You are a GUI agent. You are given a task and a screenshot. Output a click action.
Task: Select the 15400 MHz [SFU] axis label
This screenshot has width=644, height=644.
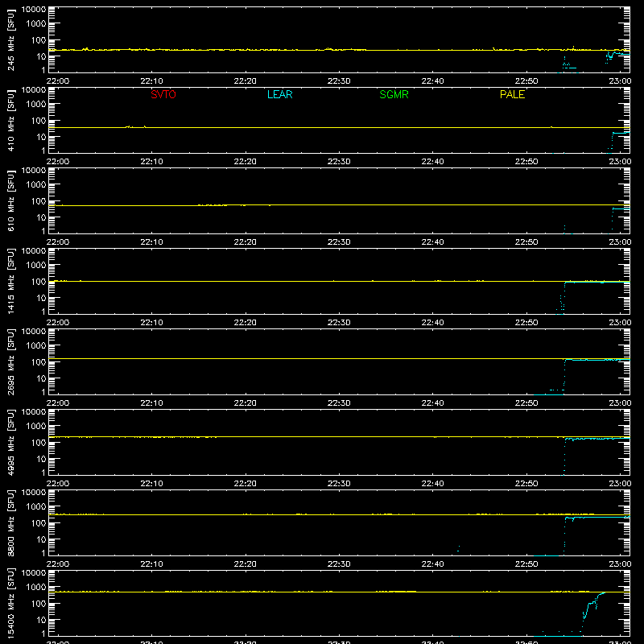(x=11, y=604)
